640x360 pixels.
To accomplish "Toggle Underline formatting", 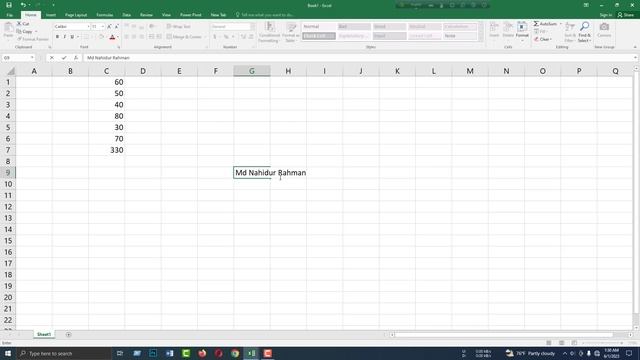I will pyautogui.click(x=72, y=37).
